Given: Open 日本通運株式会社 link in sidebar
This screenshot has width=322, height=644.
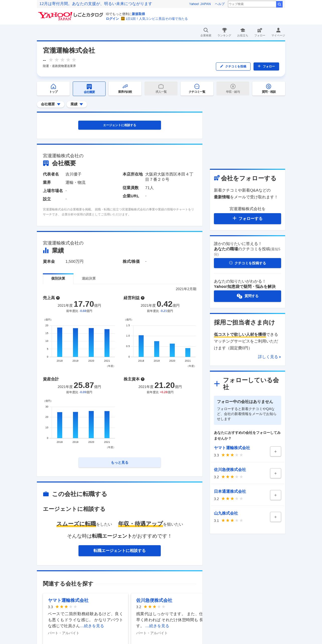Looking at the screenshot, I should click(x=230, y=492).
